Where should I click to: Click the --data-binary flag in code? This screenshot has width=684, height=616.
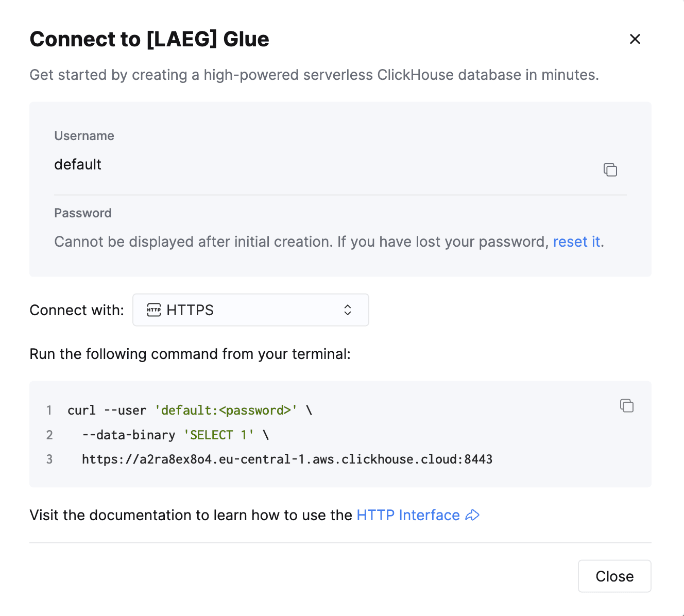[129, 435]
